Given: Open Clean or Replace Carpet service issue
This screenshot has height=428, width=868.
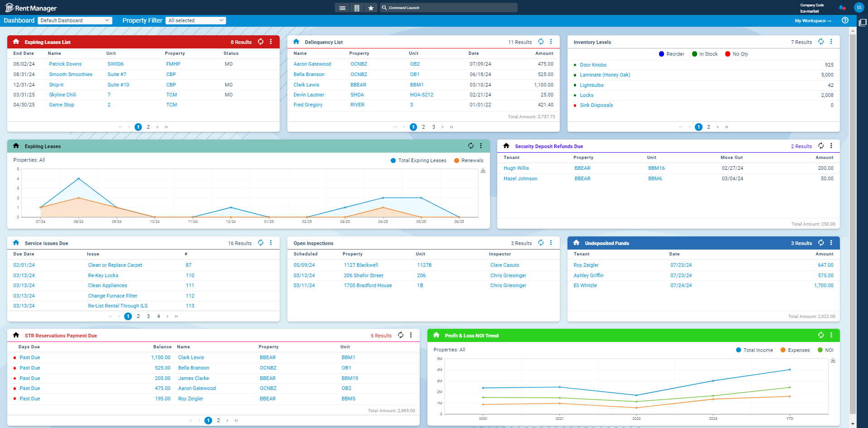Looking at the screenshot, I should [x=115, y=265].
